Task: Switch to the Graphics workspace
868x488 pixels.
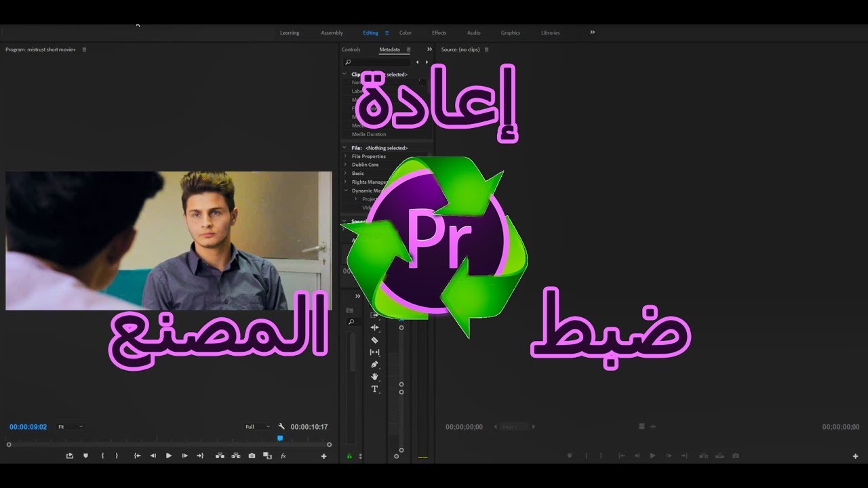Action: (511, 33)
